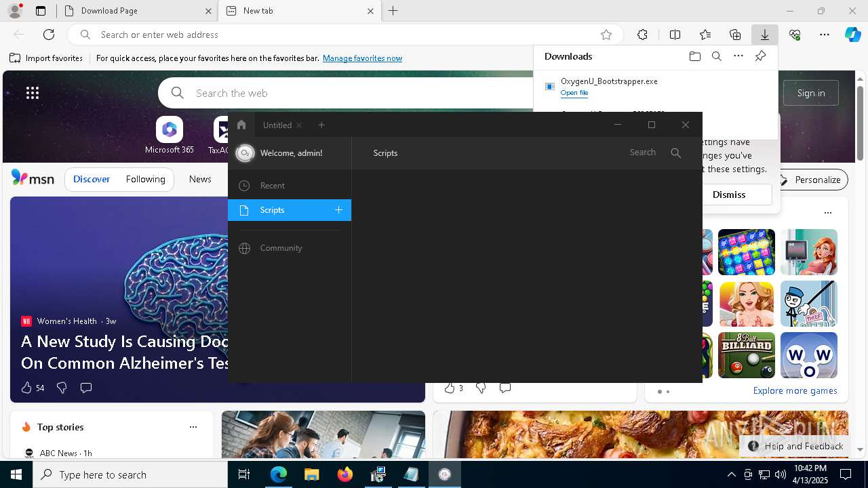Open the Edge Extensions menu
The height and width of the screenshot is (488, 868).
click(642, 35)
